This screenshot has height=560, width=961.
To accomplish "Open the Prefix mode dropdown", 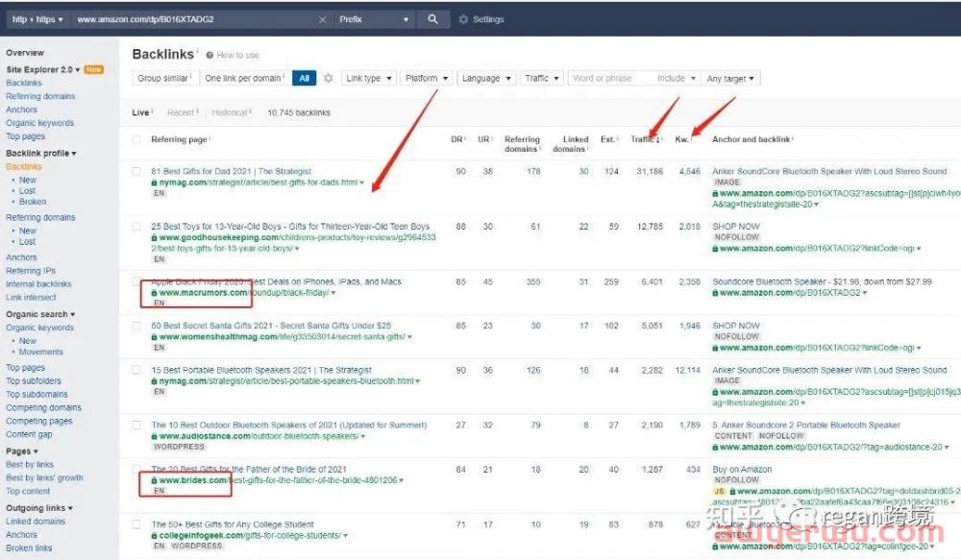I will (374, 19).
